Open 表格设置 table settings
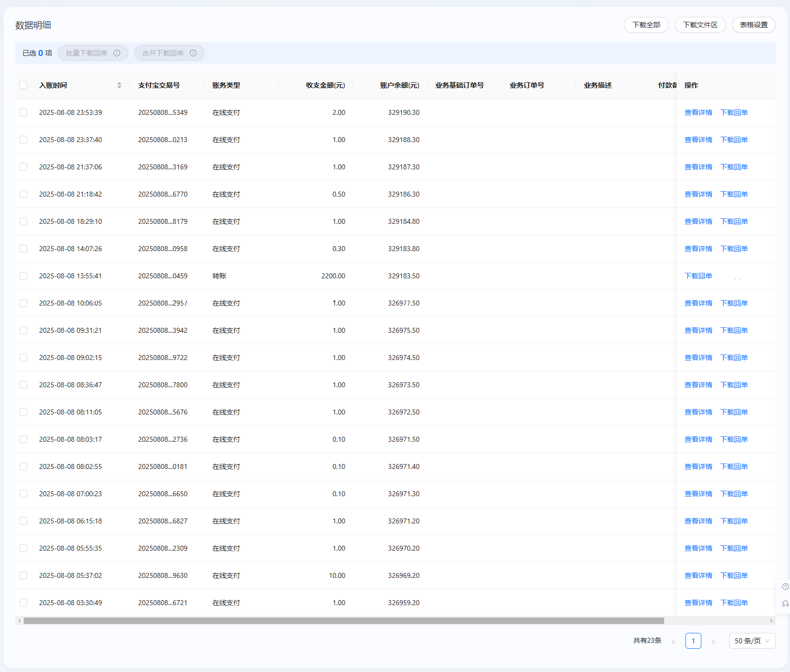790x672 pixels. click(x=754, y=25)
